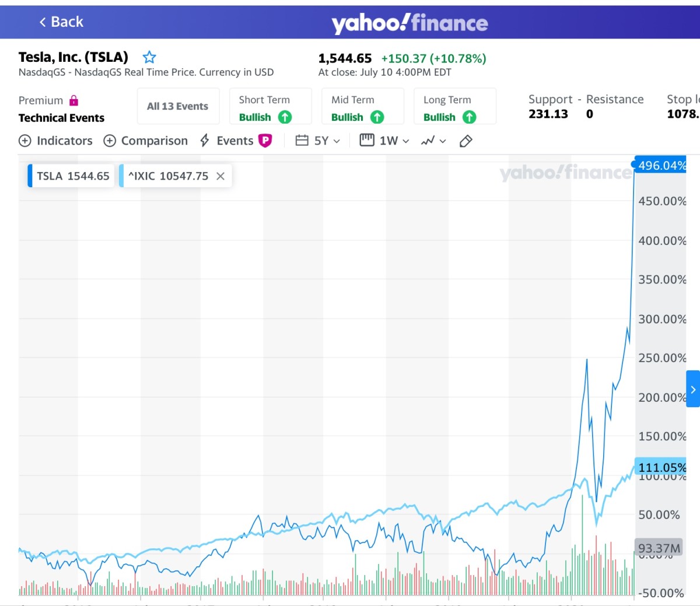Click the pink Premium lock icon
700x606 pixels.
(73, 100)
